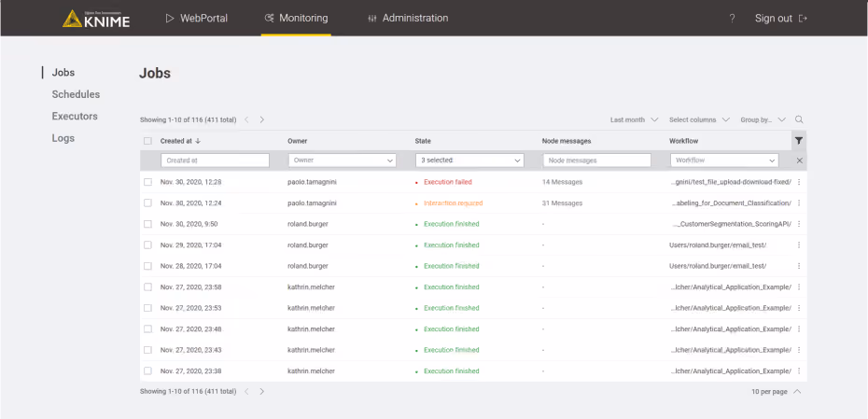Open the Monitoring tab
This screenshot has width=868, height=419.
(296, 19)
